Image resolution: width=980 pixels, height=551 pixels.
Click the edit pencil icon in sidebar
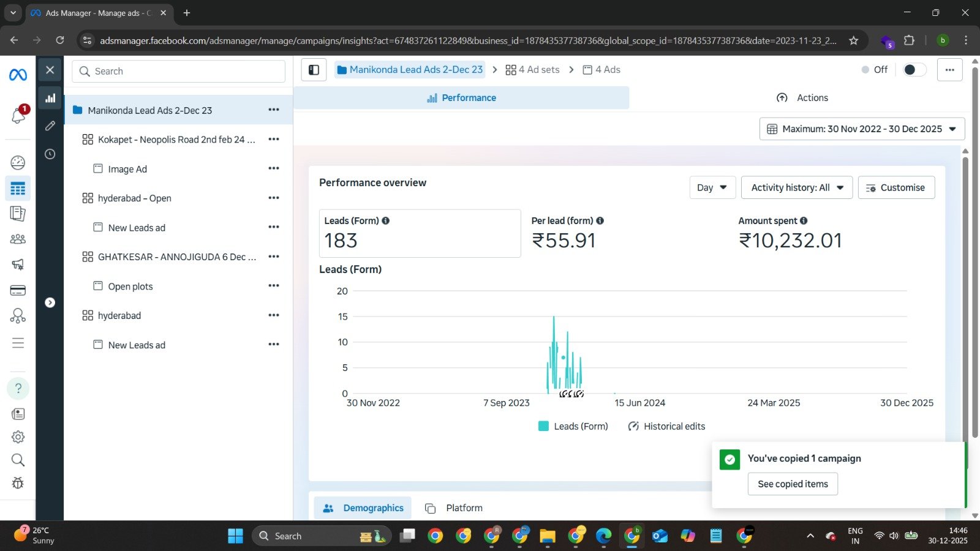click(x=50, y=126)
